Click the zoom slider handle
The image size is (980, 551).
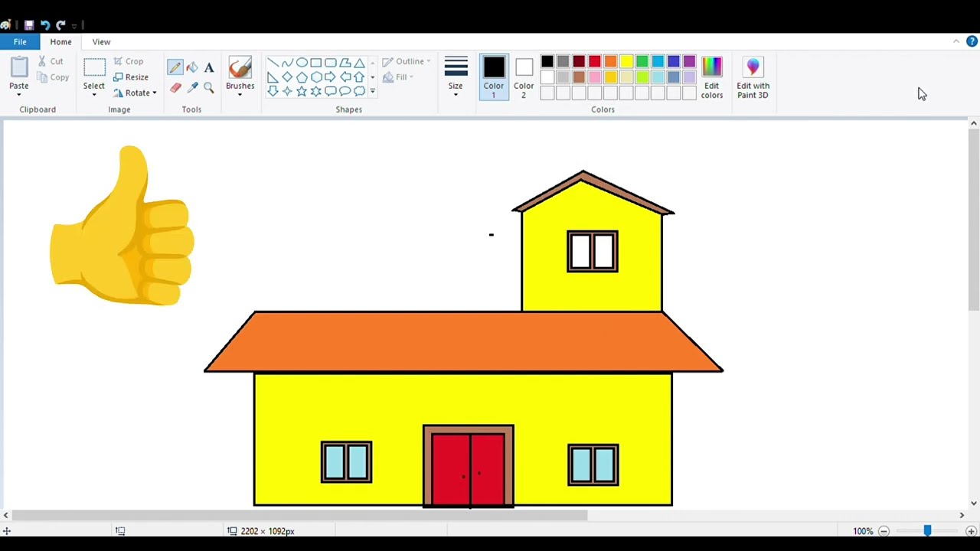click(x=927, y=530)
